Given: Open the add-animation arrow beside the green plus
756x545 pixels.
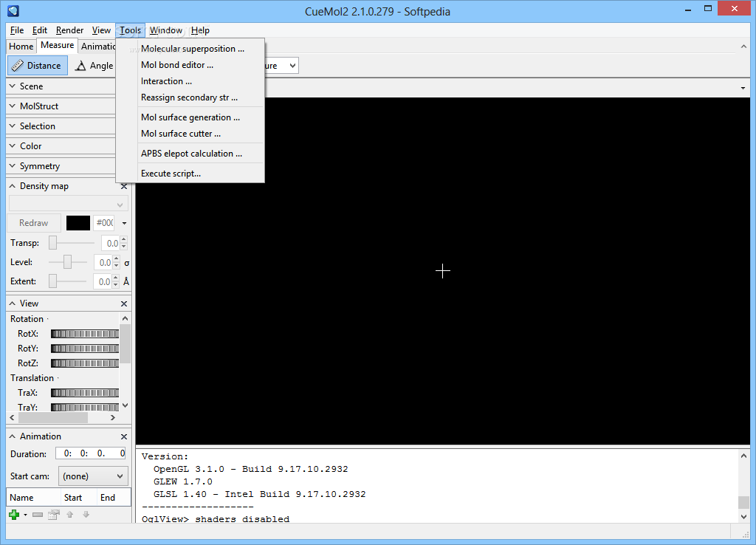Looking at the screenshot, I should 25,515.
